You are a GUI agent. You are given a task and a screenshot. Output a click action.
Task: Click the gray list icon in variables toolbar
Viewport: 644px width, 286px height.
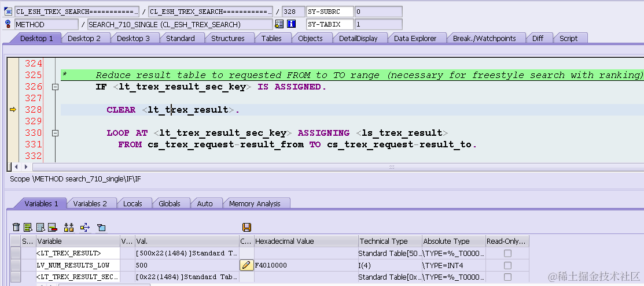click(x=41, y=227)
